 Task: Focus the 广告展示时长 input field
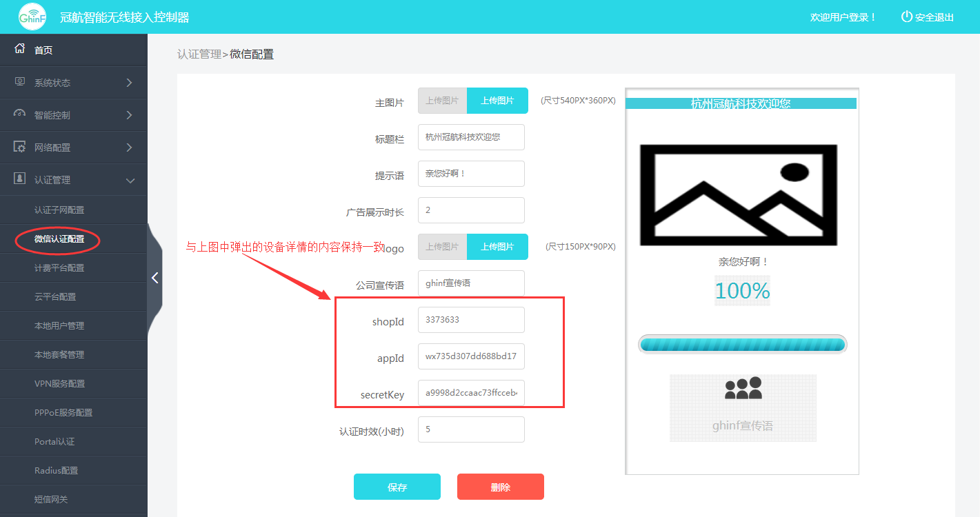pyautogui.click(x=471, y=210)
